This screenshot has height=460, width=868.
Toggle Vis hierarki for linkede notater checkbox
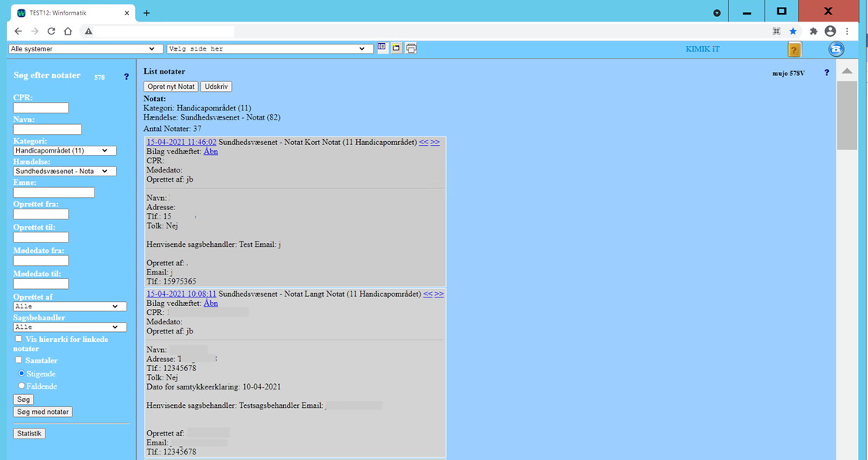coord(19,339)
